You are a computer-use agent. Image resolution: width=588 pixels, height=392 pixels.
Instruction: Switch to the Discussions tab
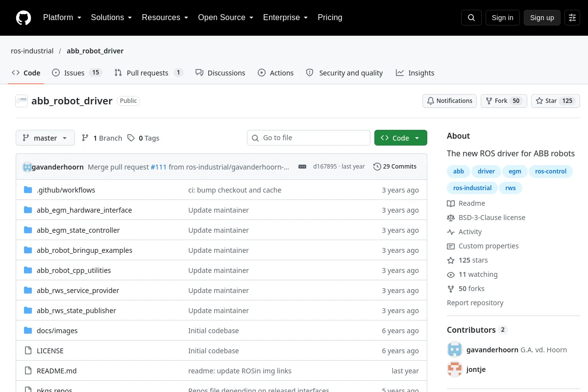click(x=220, y=73)
